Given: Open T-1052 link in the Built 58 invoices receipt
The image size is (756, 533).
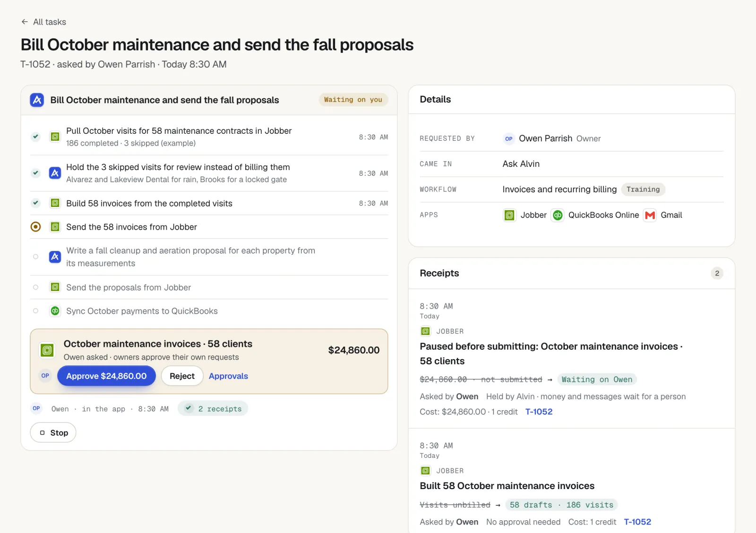Looking at the screenshot, I should (637, 522).
